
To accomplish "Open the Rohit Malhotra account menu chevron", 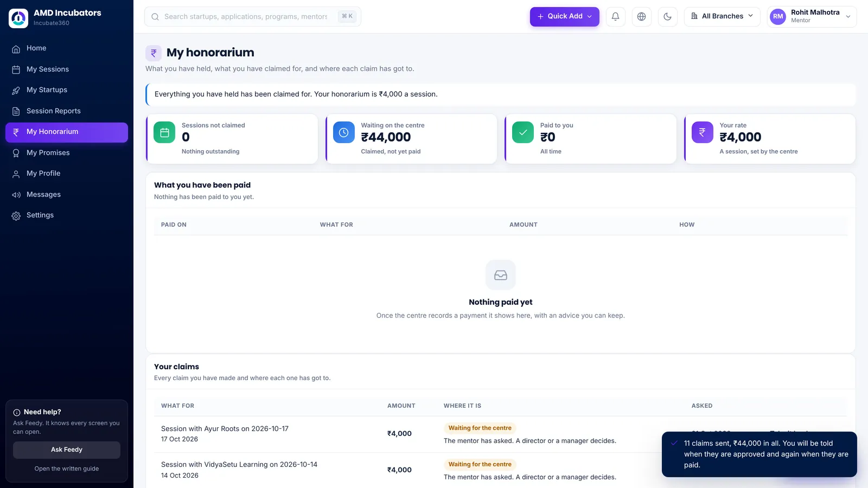I will [848, 16].
